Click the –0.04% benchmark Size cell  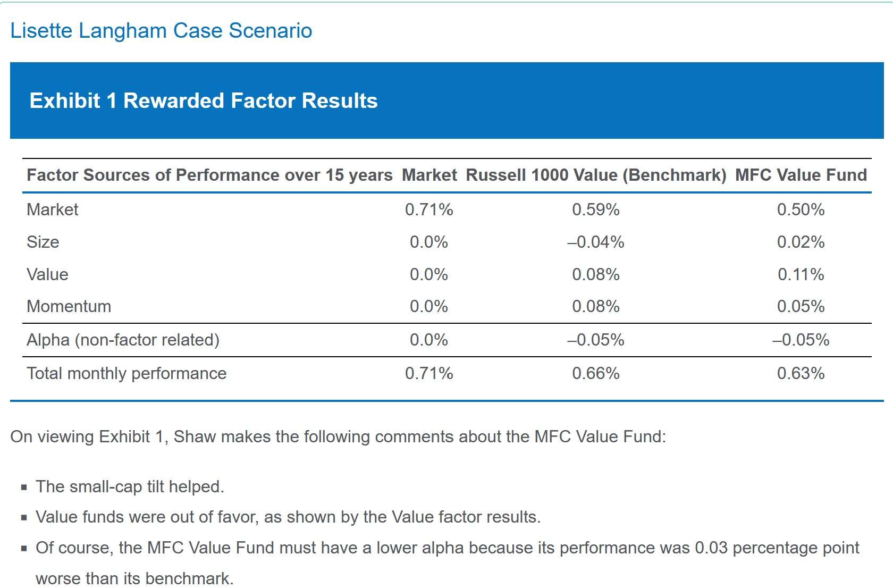click(596, 242)
